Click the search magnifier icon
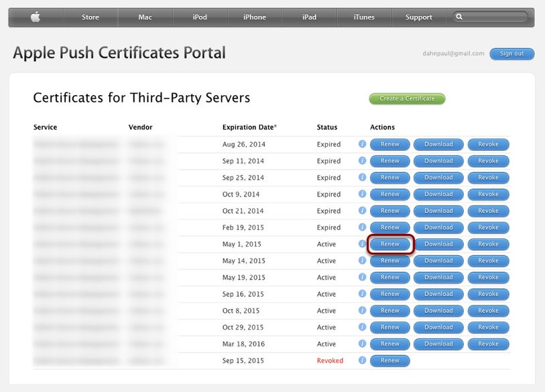Image resolution: width=545 pixels, height=392 pixels. (x=459, y=17)
